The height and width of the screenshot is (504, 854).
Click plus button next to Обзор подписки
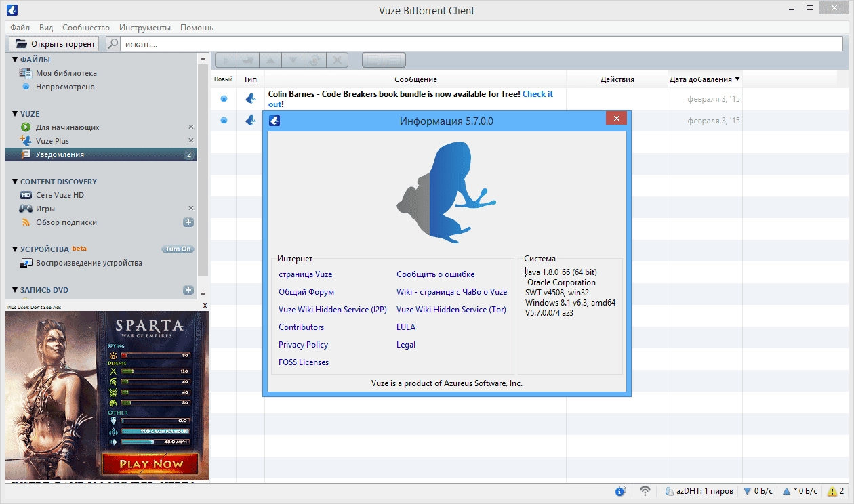pyautogui.click(x=188, y=222)
